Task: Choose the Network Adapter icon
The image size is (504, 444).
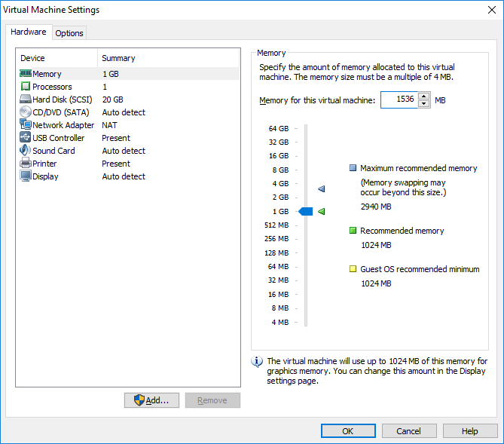Action: [26, 124]
